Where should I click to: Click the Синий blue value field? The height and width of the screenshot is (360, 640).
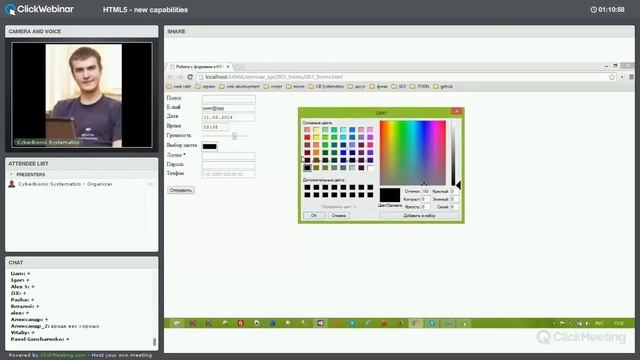[454, 207]
